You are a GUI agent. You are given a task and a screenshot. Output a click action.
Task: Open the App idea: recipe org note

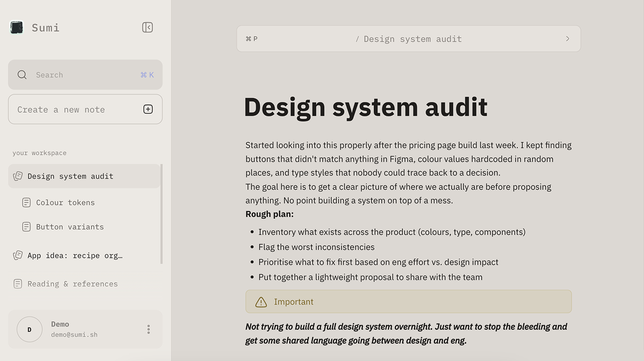click(x=75, y=255)
